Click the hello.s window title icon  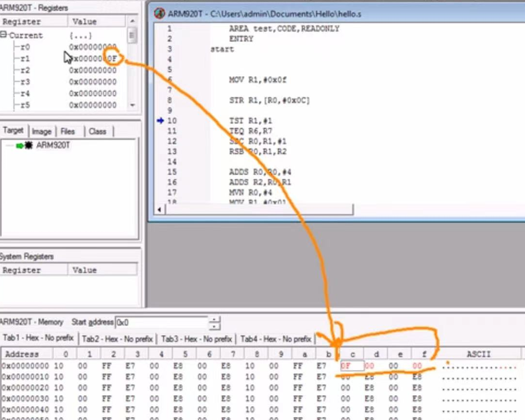tap(160, 14)
